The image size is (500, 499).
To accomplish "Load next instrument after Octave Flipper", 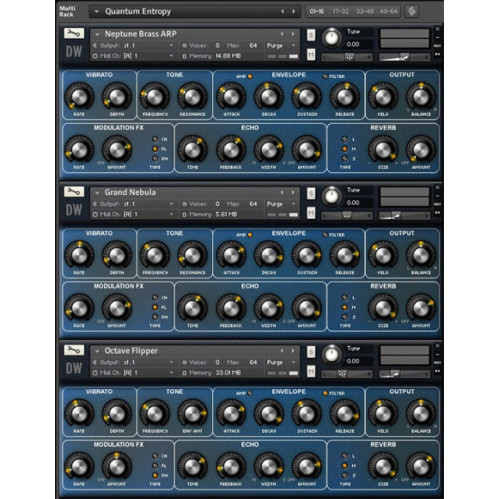I will tap(293, 351).
